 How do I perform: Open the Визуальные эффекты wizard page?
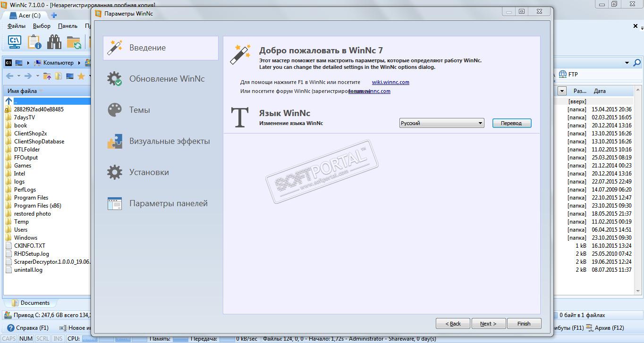pos(161,141)
